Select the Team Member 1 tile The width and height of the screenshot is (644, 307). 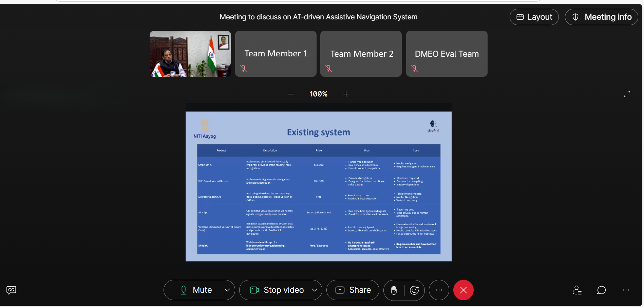pyautogui.click(x=276, y=54)
